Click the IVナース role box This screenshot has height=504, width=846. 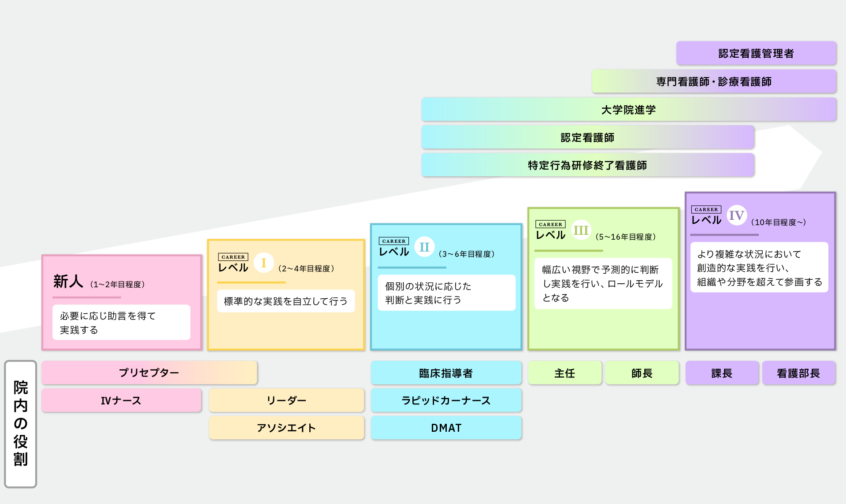click(121, 400)
